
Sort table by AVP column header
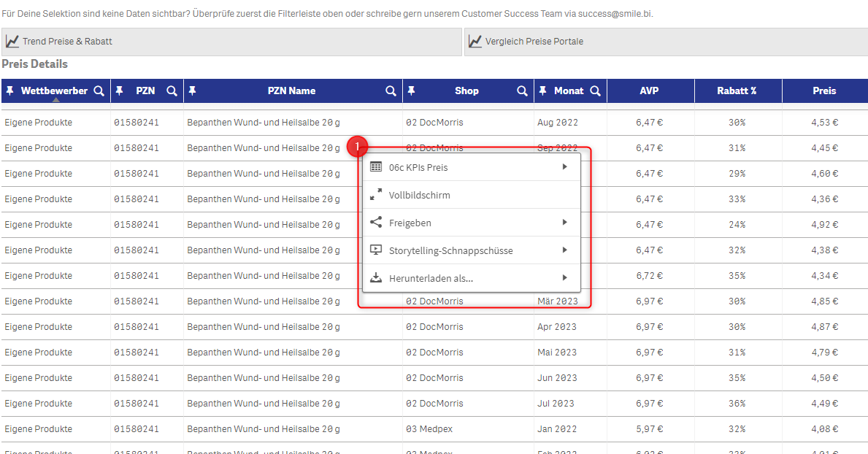[x=649, y=91]
